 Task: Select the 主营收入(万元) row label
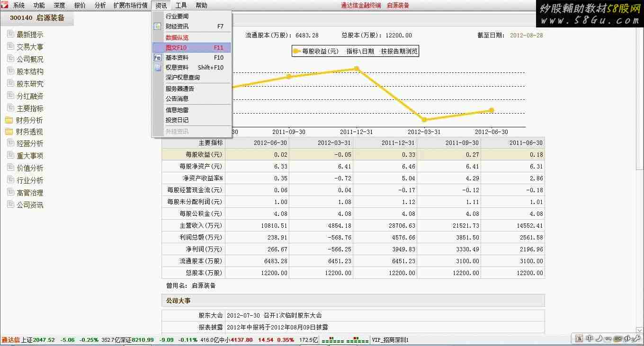[201, 226]
